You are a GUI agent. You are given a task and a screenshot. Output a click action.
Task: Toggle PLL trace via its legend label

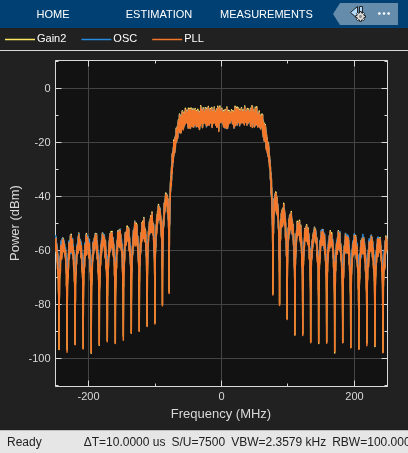coord(194,38)
